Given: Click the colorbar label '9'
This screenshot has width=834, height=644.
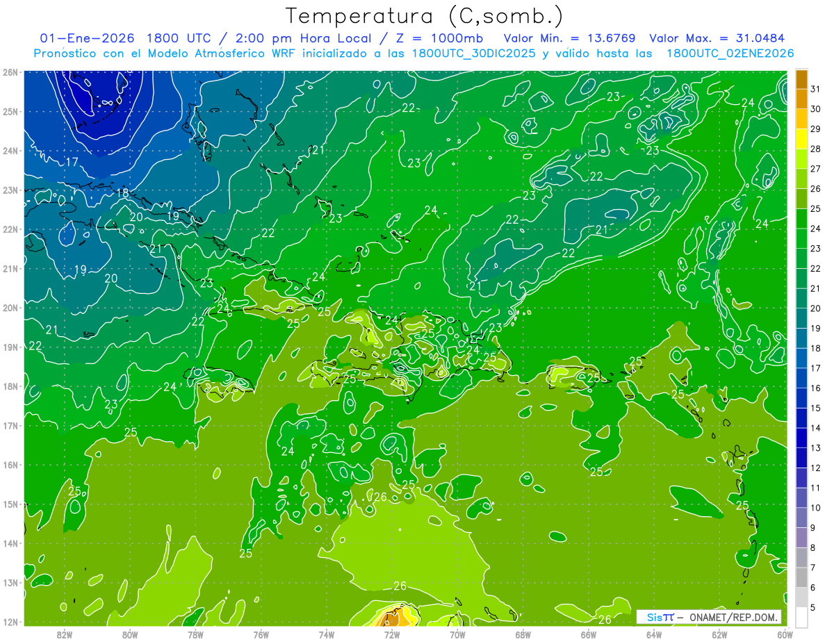Looking at the screenshot, I should pyautogui.click(x=813, y=527).
